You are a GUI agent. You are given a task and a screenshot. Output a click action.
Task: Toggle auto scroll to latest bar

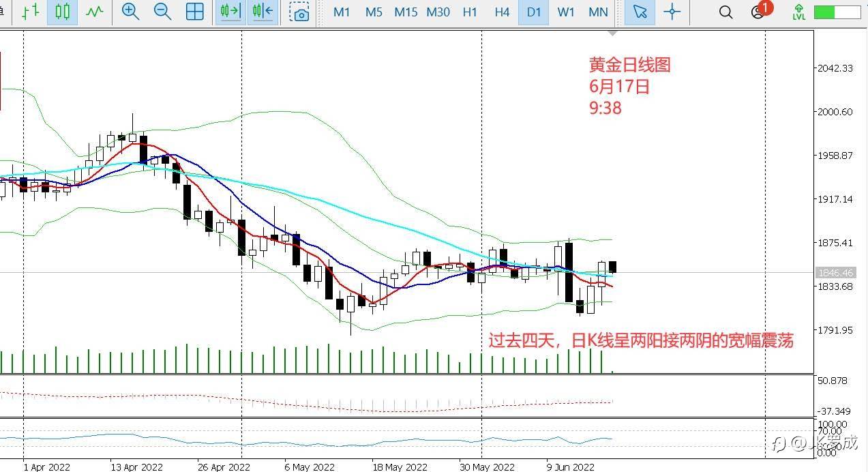click(230, 12)
